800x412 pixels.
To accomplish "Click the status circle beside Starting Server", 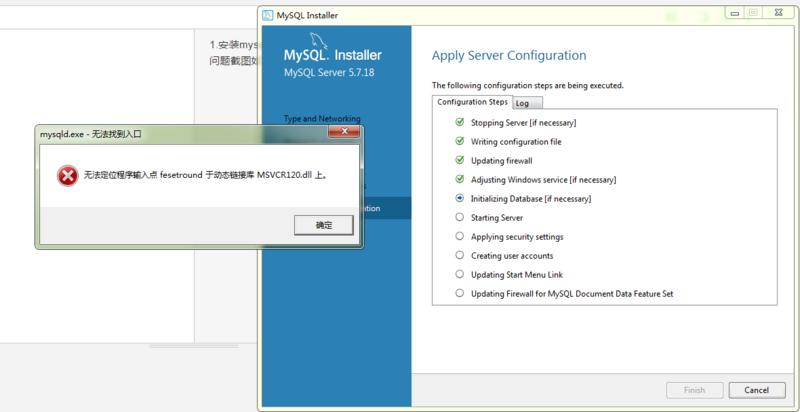I will pos(460,217).
